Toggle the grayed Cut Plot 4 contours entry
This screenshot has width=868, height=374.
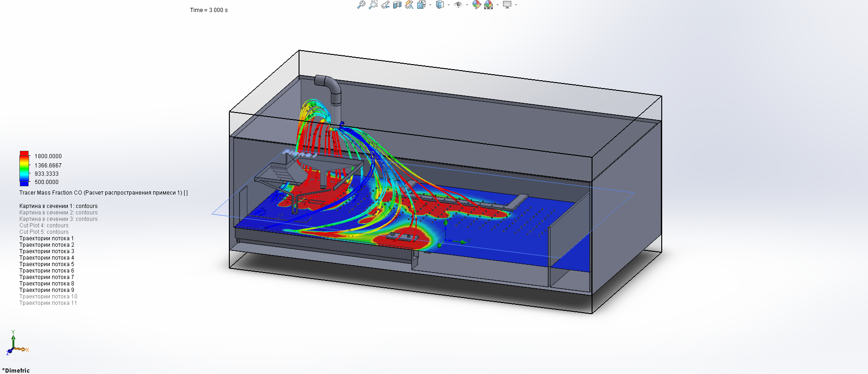pos(44,226)
